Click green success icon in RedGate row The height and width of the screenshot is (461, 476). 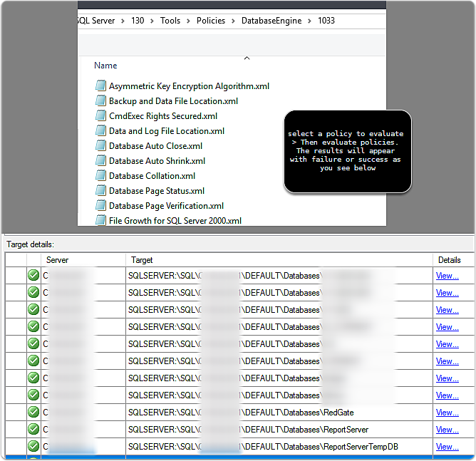click(33, 413)
